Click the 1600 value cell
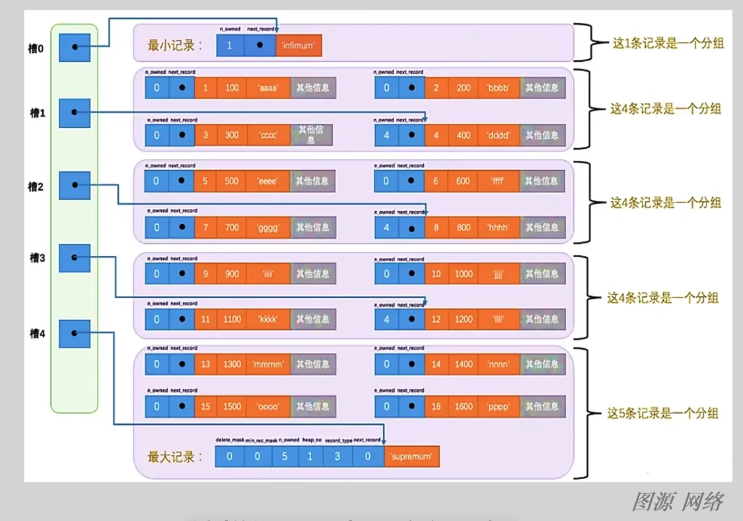The image size is (743, 521). point(461,407)
